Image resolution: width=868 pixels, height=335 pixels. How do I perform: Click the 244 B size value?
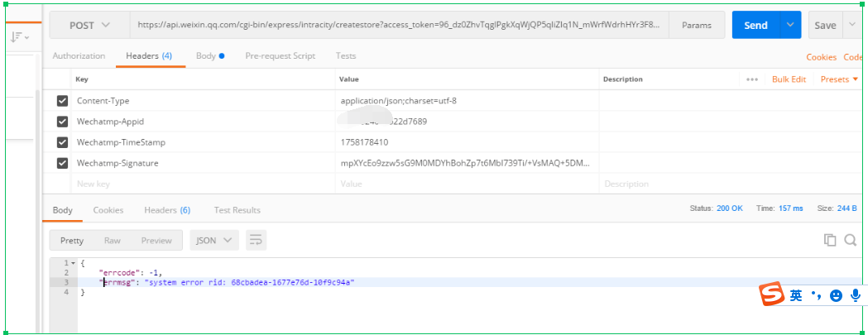click(x=847, y=208)
